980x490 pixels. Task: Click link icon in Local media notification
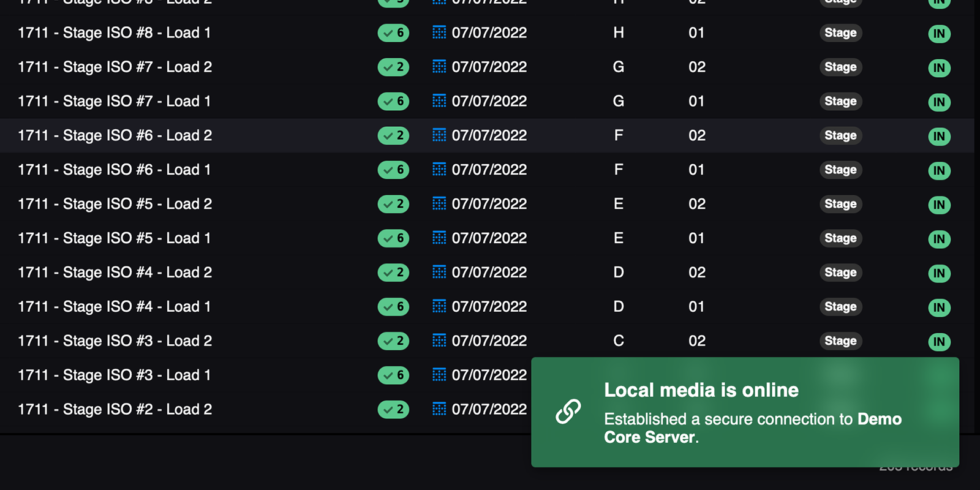568,412
